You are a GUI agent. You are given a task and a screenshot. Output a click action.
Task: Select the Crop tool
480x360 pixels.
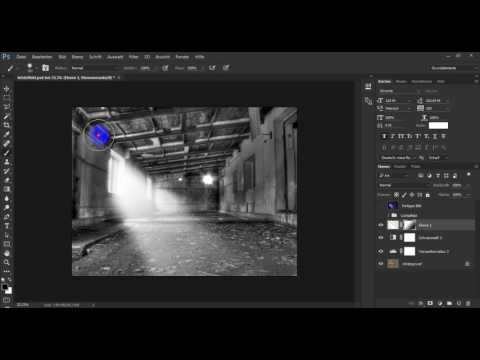coord(6,125)
